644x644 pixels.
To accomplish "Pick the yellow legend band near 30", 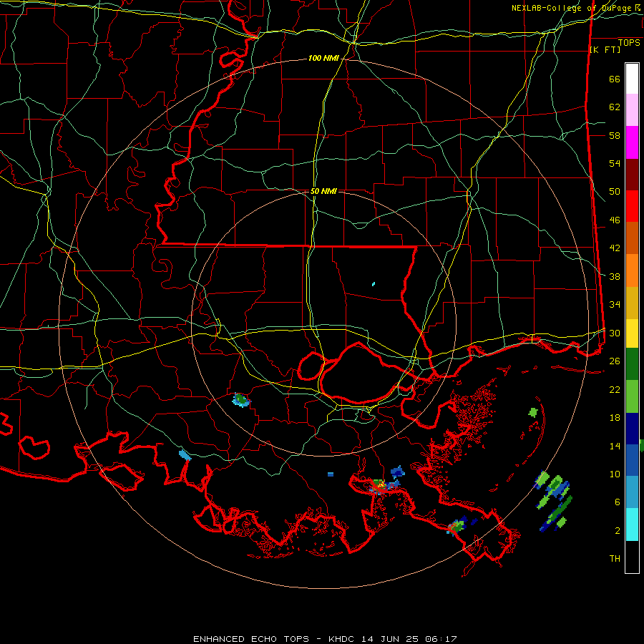I will pos(632,333).
